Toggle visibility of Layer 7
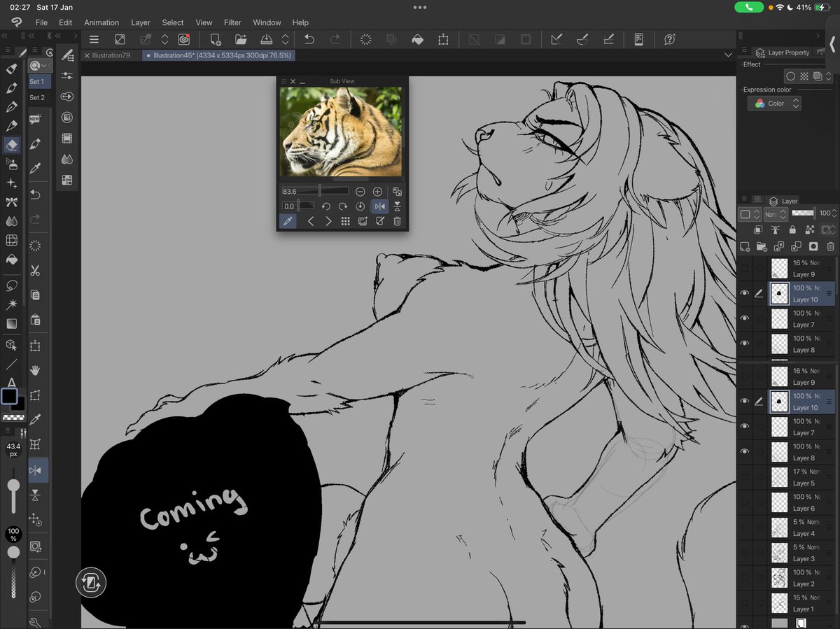 [x=745, y=318]
